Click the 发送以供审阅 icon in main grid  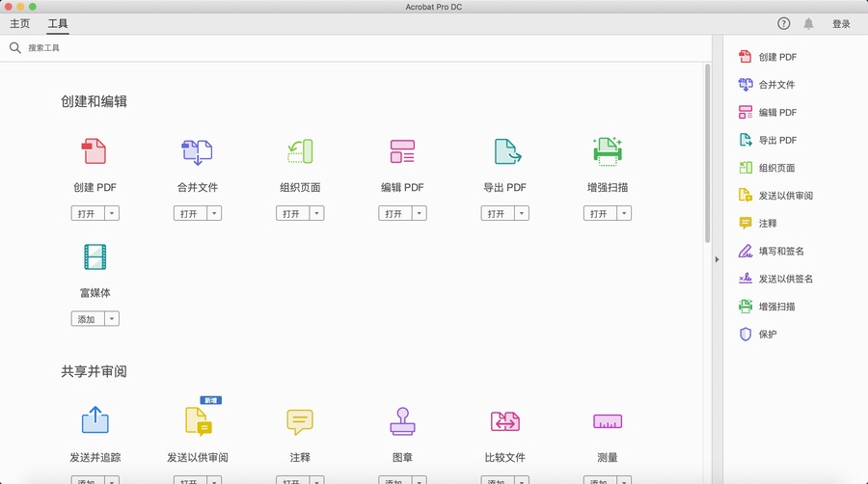tap(198, 421)
